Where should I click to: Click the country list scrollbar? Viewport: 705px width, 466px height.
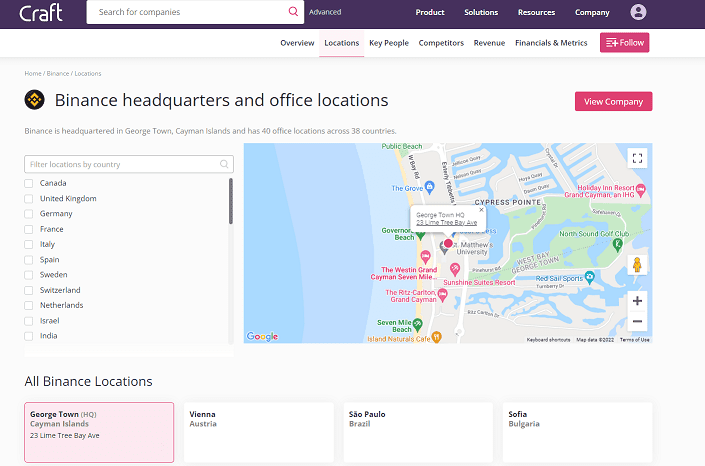(231, 201)
